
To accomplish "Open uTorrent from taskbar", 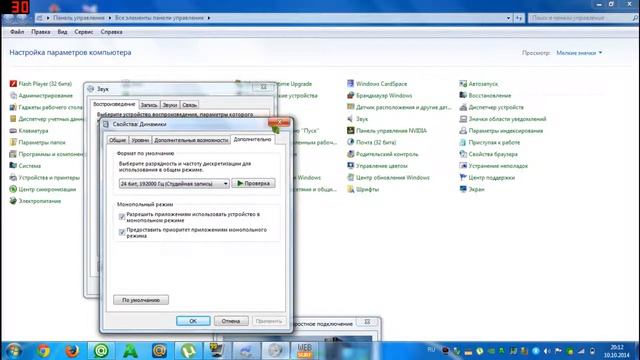I will [x=188, y=351].
